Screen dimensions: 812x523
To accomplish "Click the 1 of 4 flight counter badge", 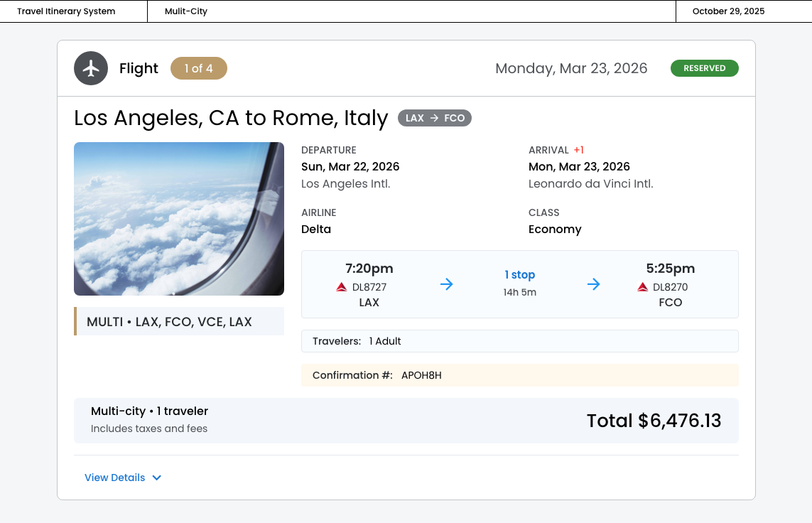I will coord(199,68).
